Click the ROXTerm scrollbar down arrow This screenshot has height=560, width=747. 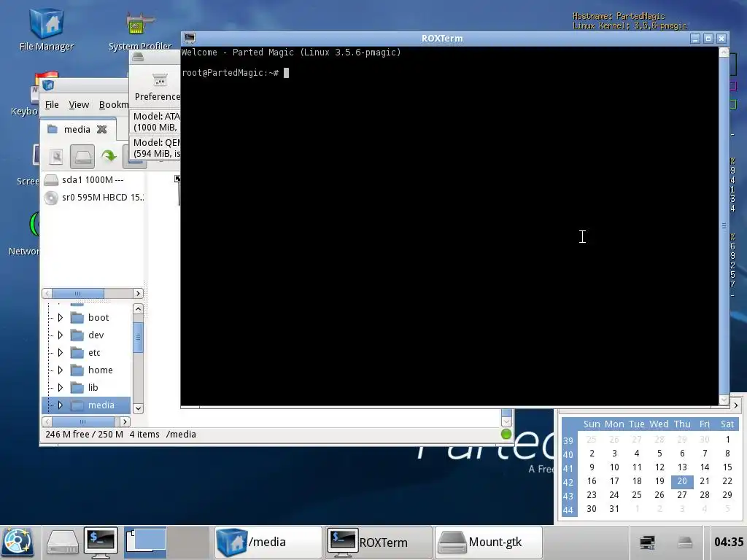[724, 400]
